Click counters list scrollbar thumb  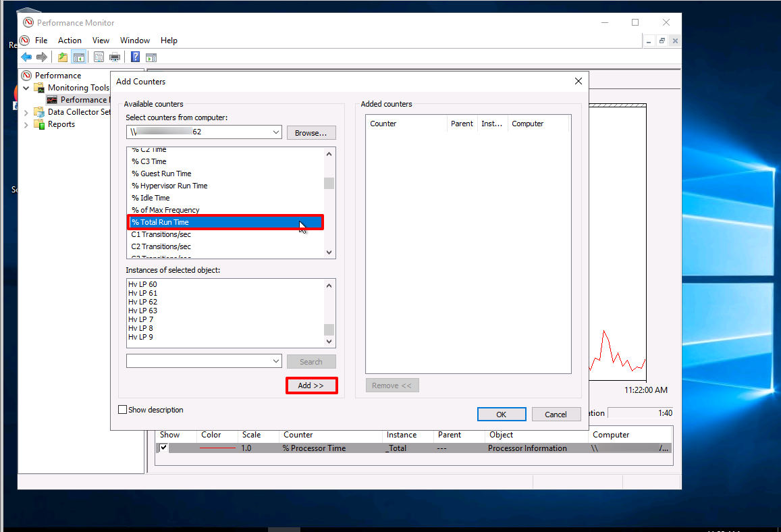[329, 184]
